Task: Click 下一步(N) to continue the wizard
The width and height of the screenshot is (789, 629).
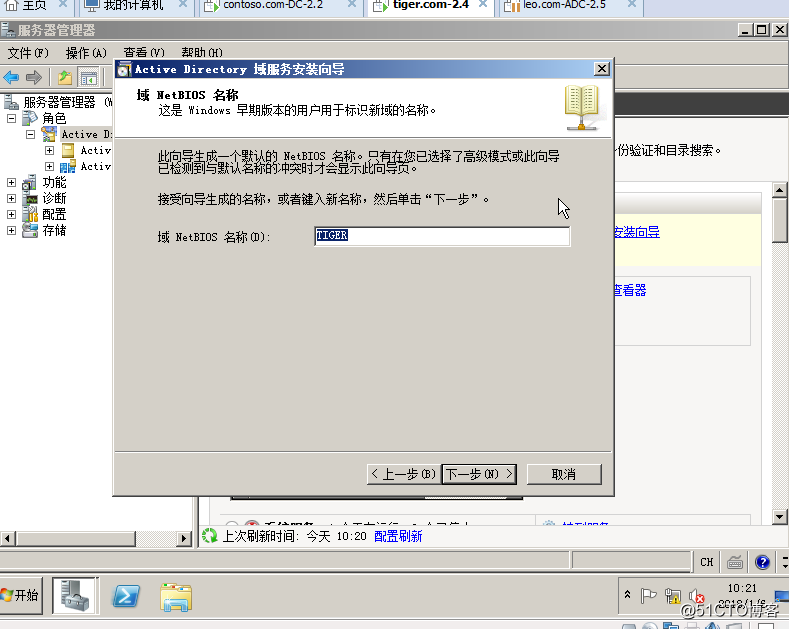Action: pos(479,474)
